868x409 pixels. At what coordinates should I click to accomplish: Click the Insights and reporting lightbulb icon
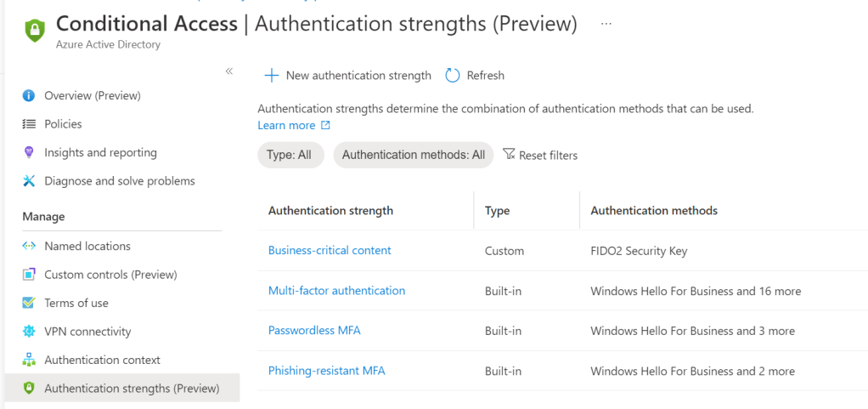[x=29, y=153]
